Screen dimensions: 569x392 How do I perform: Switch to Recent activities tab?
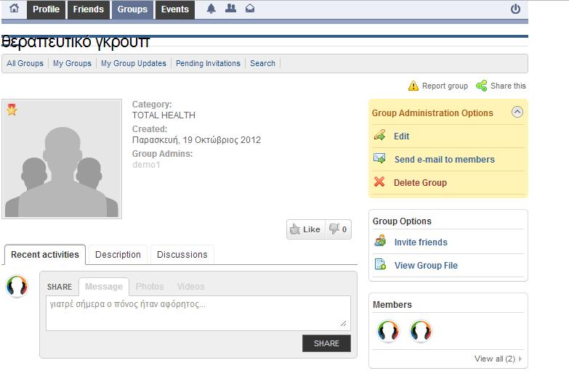click(x=45, y=255)
